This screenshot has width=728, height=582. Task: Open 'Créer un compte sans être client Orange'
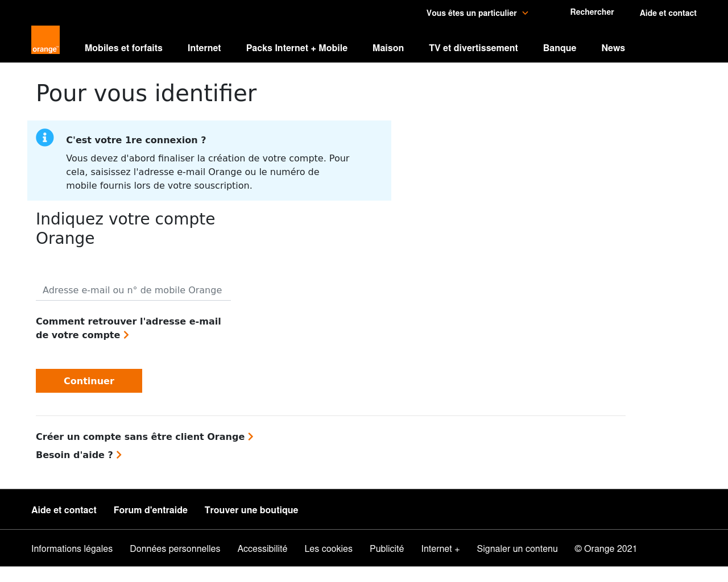click(144, 436)
